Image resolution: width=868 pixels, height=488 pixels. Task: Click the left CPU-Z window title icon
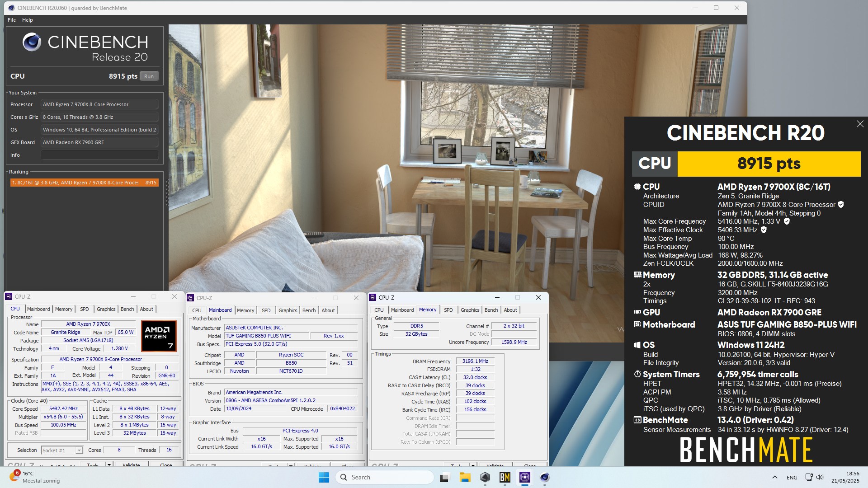pos(9,296)
